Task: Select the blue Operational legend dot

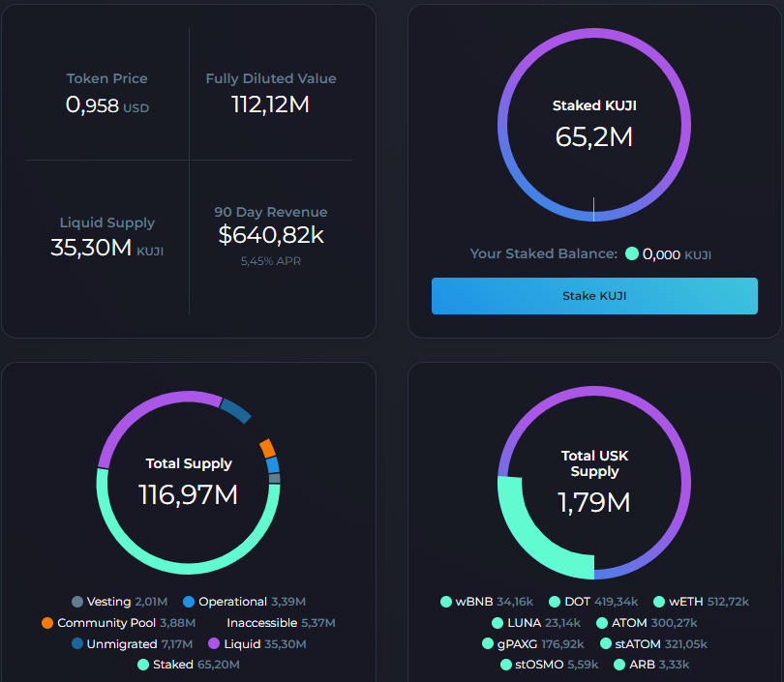Action: (x=189, y=602)
